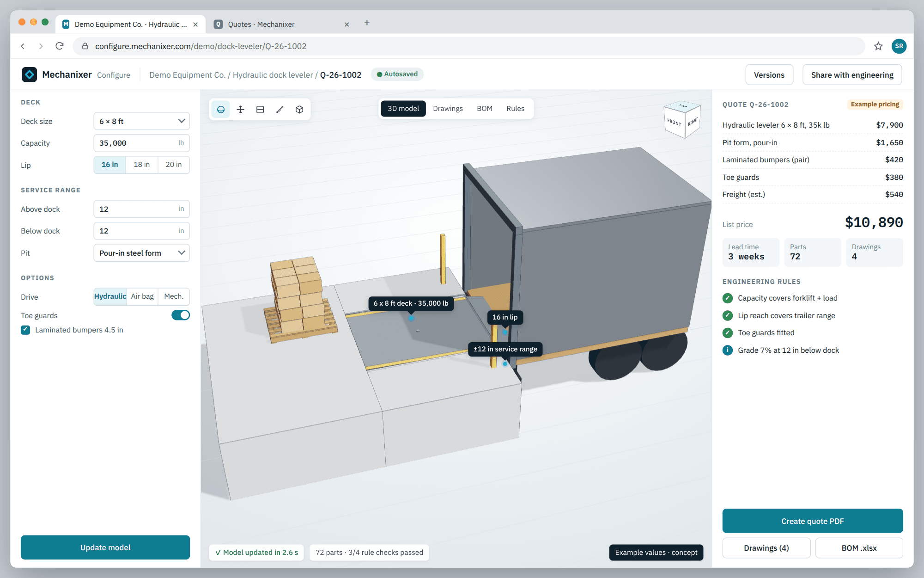Click the Mechanixer logo icon

point(29,74)
